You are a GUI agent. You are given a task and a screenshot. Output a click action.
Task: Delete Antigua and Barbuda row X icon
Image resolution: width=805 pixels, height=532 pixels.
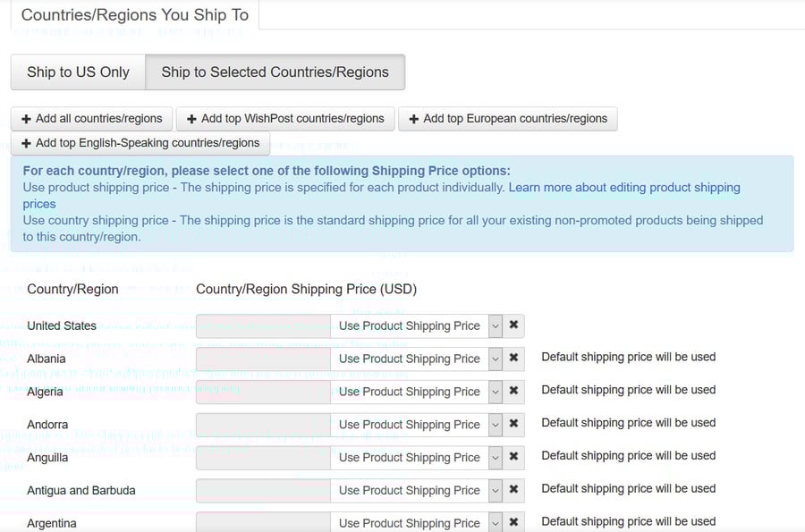(513, 490)
